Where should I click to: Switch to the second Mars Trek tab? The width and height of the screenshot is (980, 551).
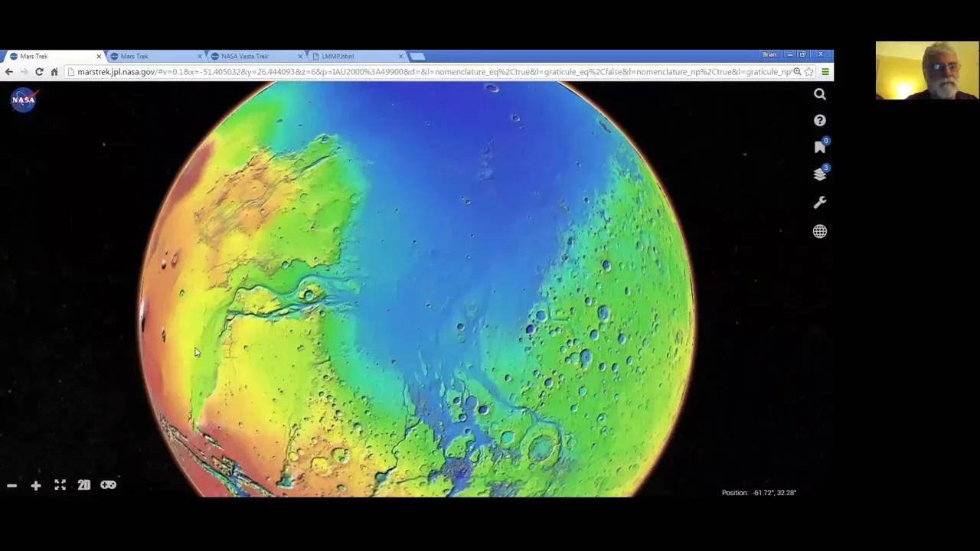(x=155, y=56)
